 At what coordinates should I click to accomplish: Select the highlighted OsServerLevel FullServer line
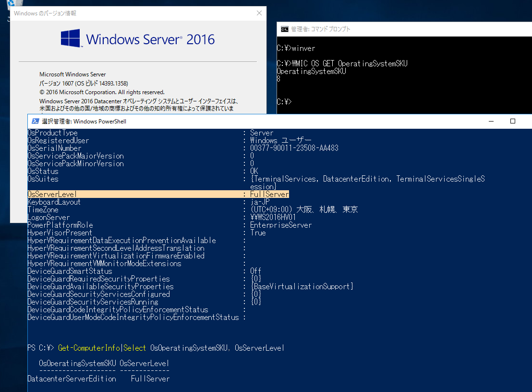click(158, 194)
